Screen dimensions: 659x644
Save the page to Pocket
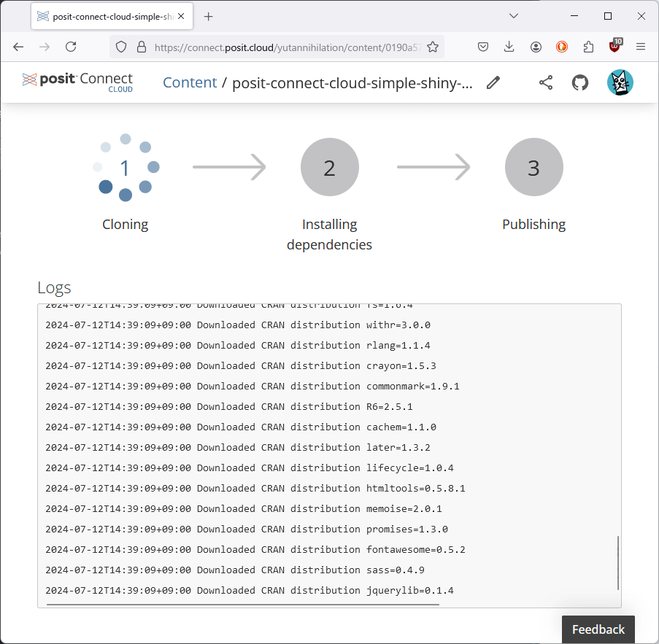482,46
